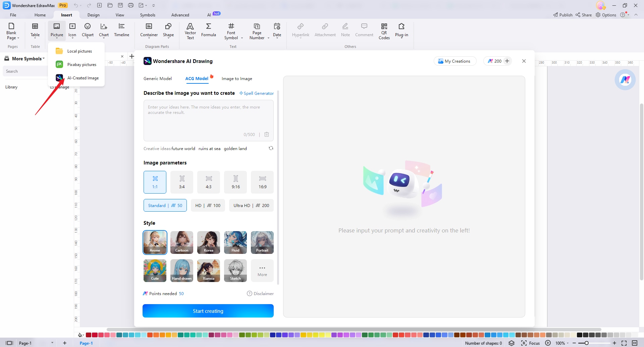Click the Save icon in title bar

click(x=120, y=5)
